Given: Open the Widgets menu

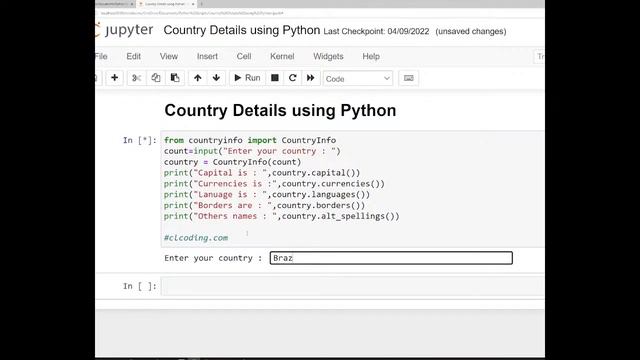Looking at the screenshot, I should pos(328,56).
